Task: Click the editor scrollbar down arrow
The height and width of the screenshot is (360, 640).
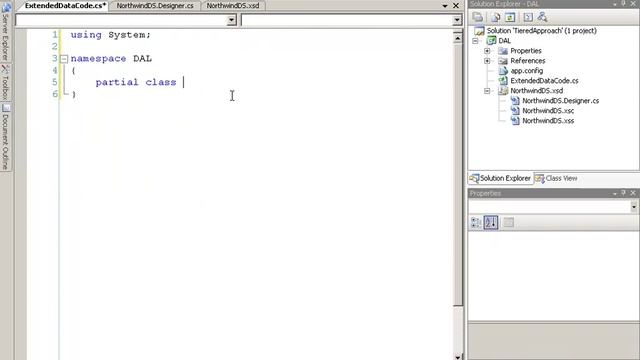Action: point(458,356)
